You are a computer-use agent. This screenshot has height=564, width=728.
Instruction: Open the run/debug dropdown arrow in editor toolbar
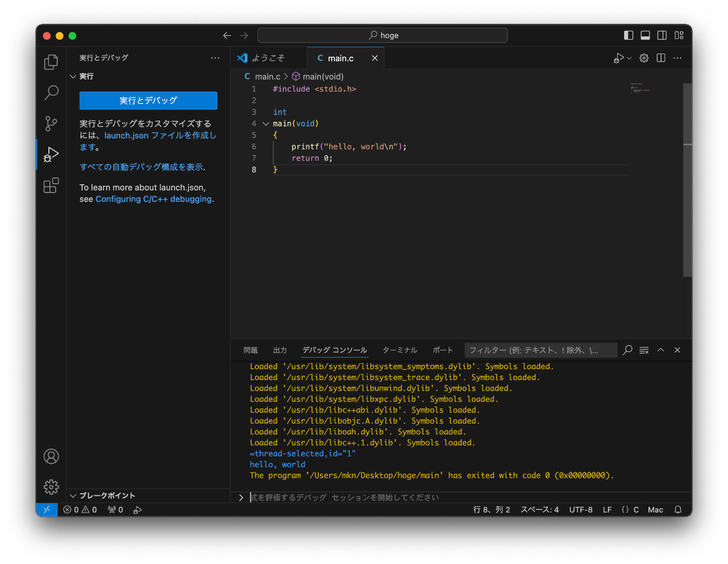[630, 58]
